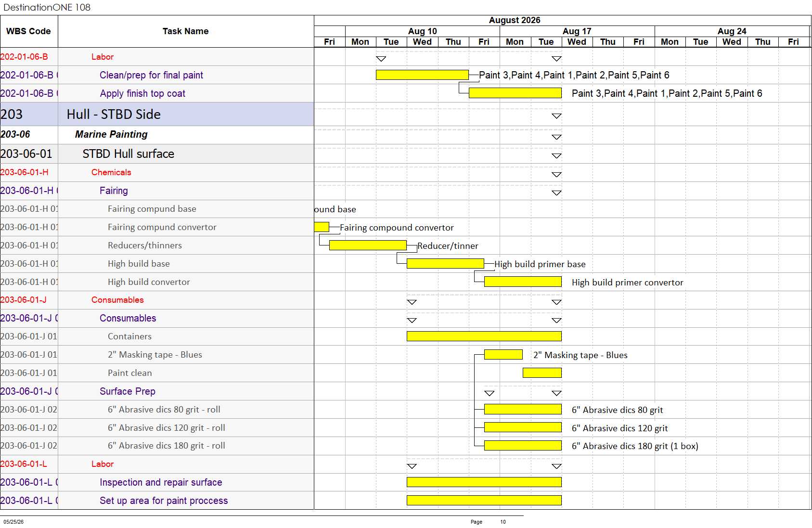Screen dimensions: 812x528
Task: Click 6" Abrasive dics 80 grit - roll task
Action: click(x=164, y=410)
